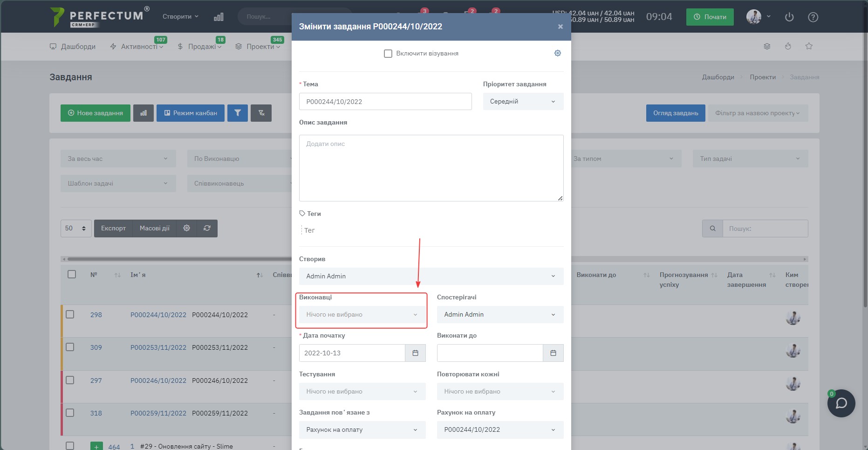This screenshot has width=868, height=450.
Task: Click the search magnifier icon above the table
Action: point(712,228)
